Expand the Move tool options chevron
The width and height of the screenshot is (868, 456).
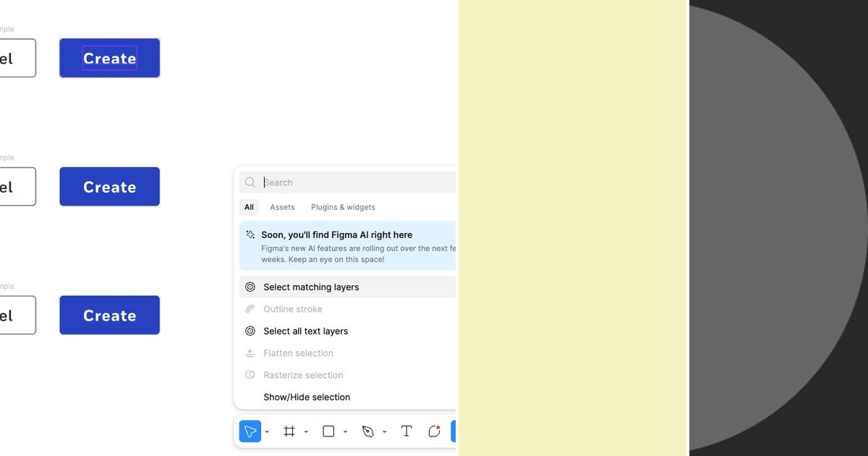point(267,431)
